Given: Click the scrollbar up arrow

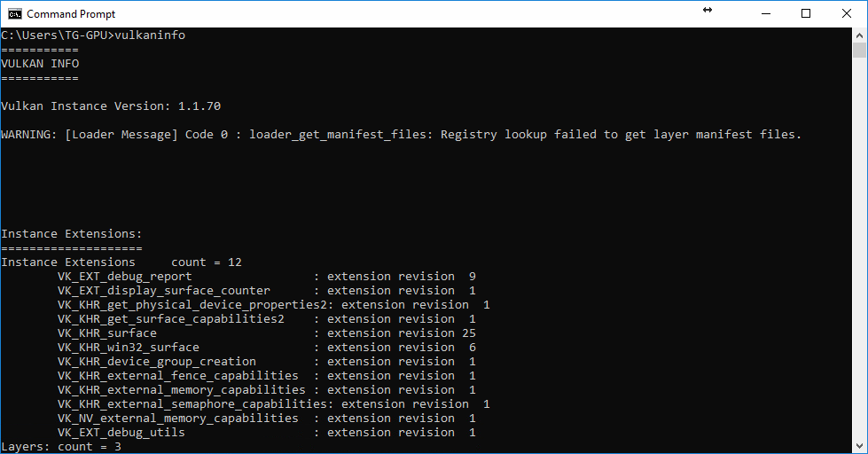Looking at the screenshot, I should click(x=859, y=35).
